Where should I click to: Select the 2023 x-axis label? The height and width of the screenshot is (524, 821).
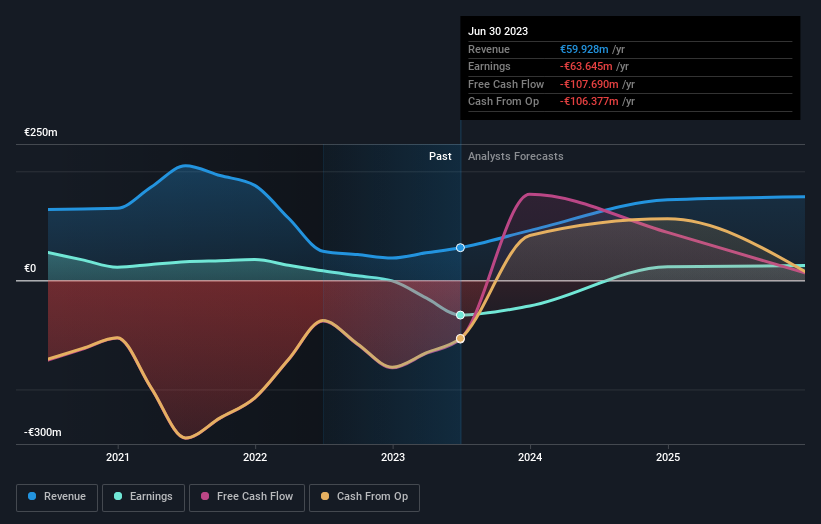tap(393, 457)
